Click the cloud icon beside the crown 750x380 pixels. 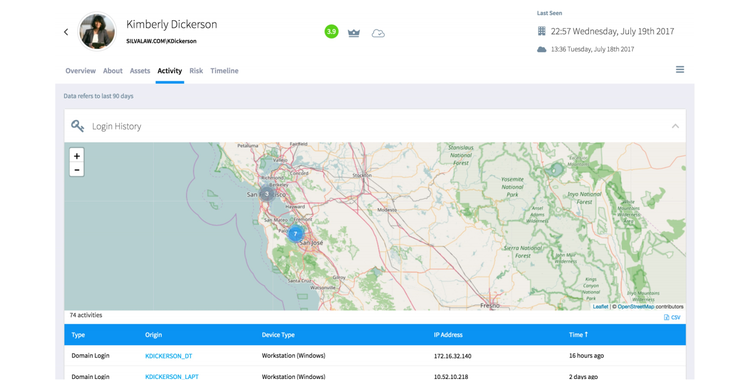(x=378, y=33)
